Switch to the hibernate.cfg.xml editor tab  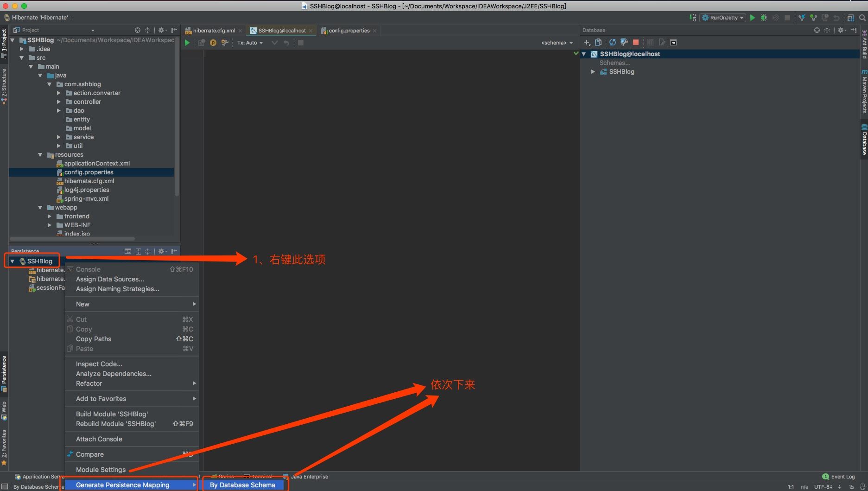point(214,31)
